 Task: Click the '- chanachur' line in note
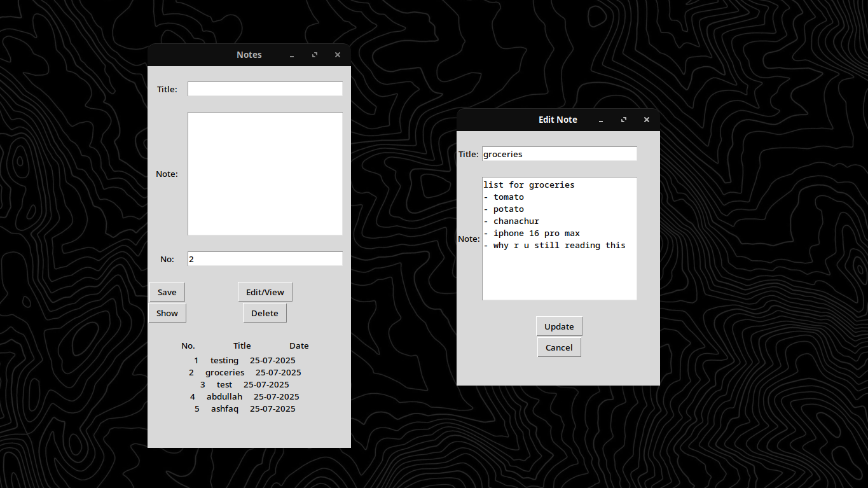(511, 221)
